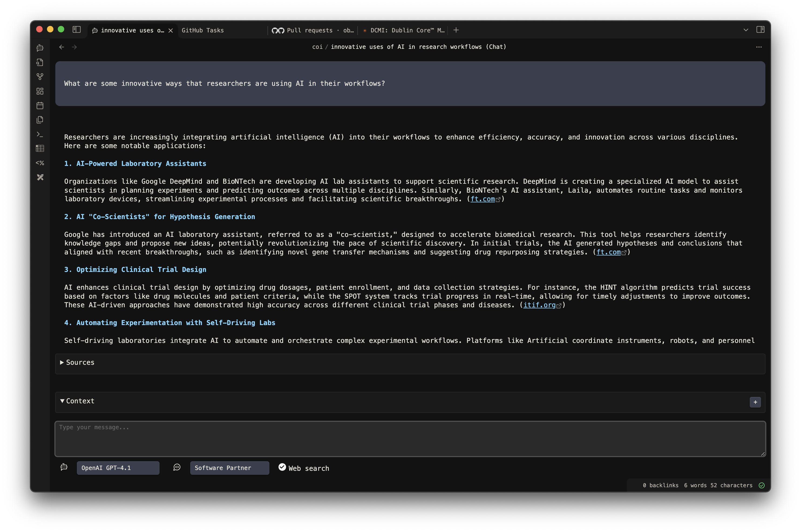Click the speech bubble icon beside Software Partner

pyautogui.click(x=177, y=467)
